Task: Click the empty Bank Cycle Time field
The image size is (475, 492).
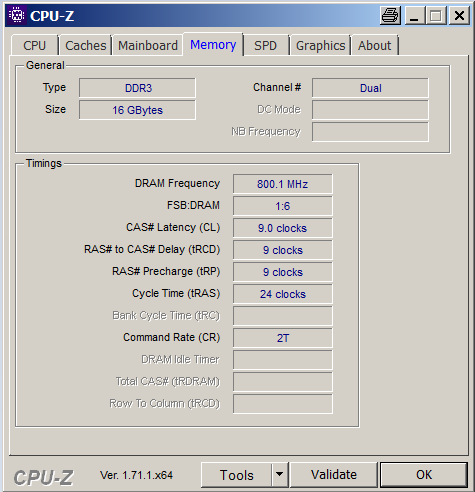Action: [283, 316]
